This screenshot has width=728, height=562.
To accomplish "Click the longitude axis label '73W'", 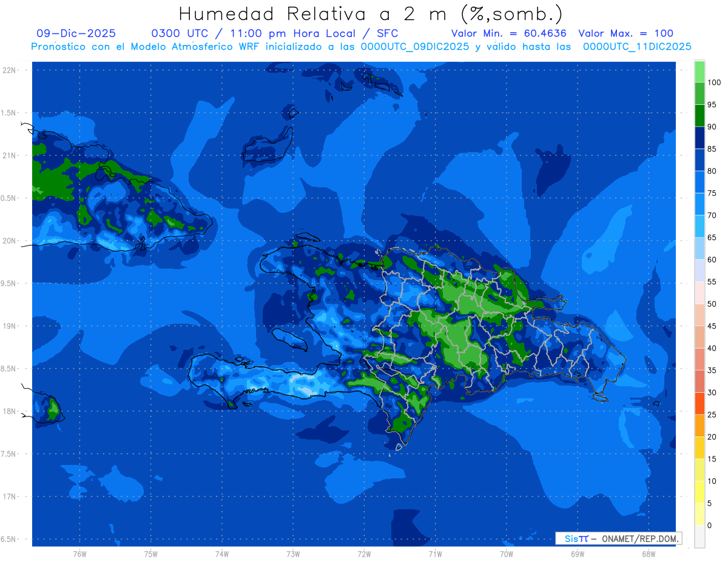I will (293, 554).
